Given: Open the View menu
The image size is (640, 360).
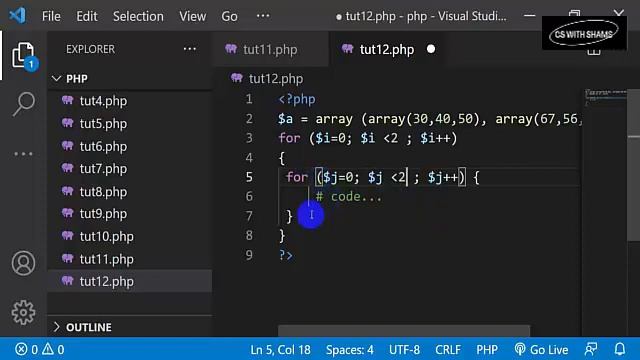Looking at the screenshot, I should pos(193,16).
